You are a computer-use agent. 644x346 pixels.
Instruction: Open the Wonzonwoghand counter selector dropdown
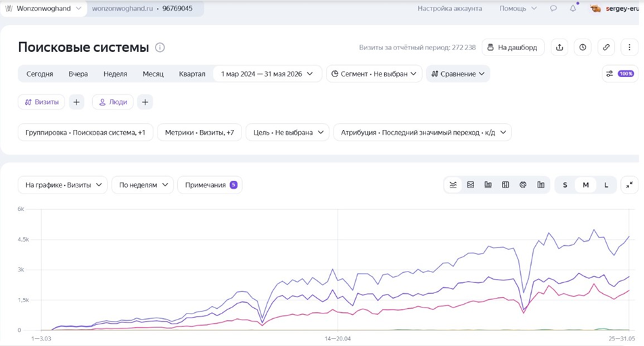pos(43,8)
